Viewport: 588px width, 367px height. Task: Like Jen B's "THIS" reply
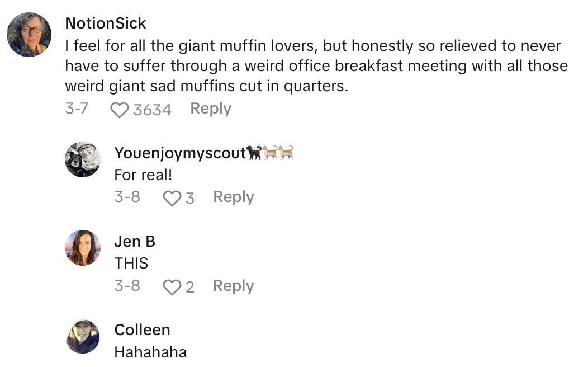[172, 287]
